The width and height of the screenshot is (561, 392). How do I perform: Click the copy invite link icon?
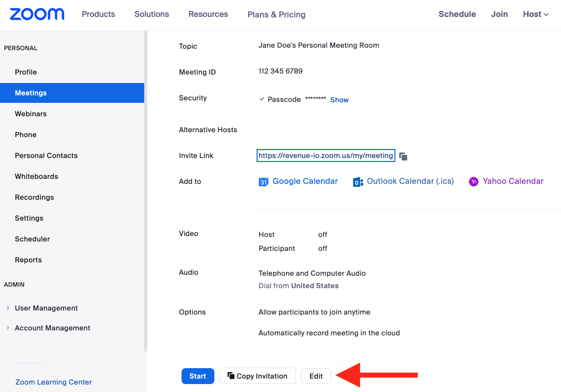tap(403, 157)
